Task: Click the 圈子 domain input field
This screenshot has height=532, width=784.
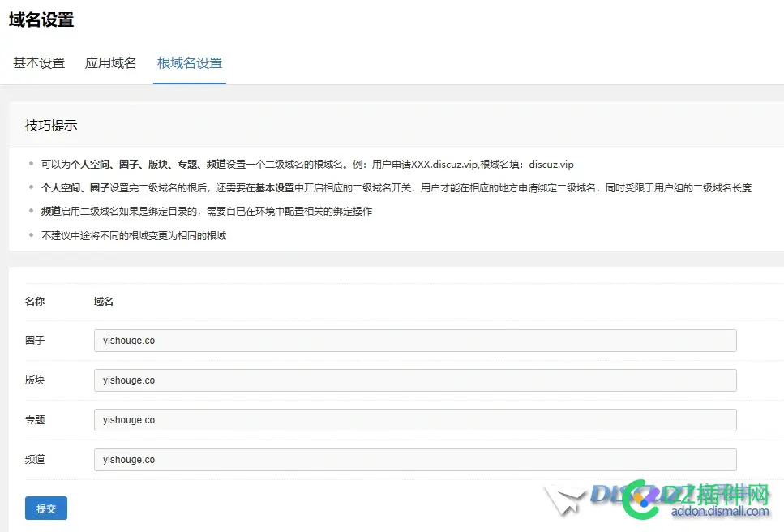Action: point(415,340)
